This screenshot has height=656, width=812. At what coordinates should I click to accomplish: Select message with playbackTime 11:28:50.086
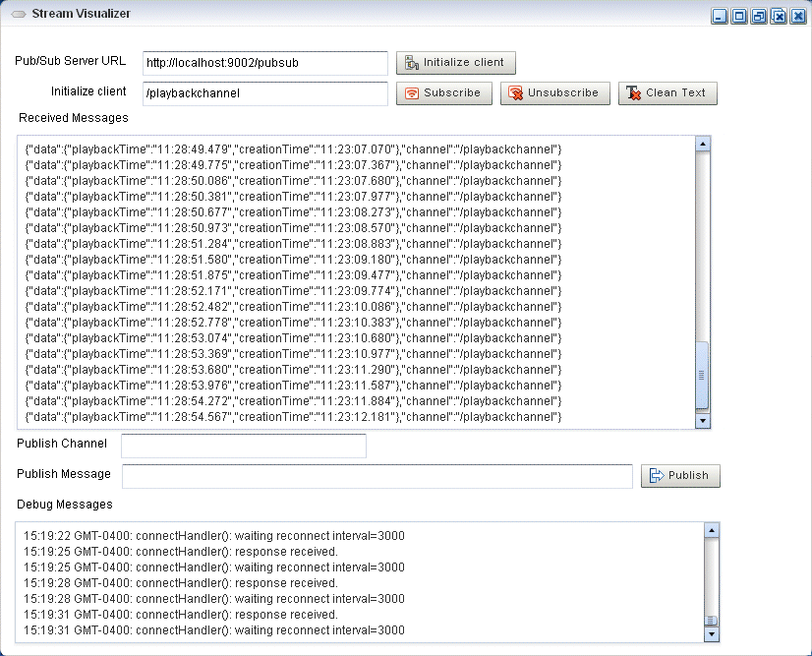click(293, 181)
